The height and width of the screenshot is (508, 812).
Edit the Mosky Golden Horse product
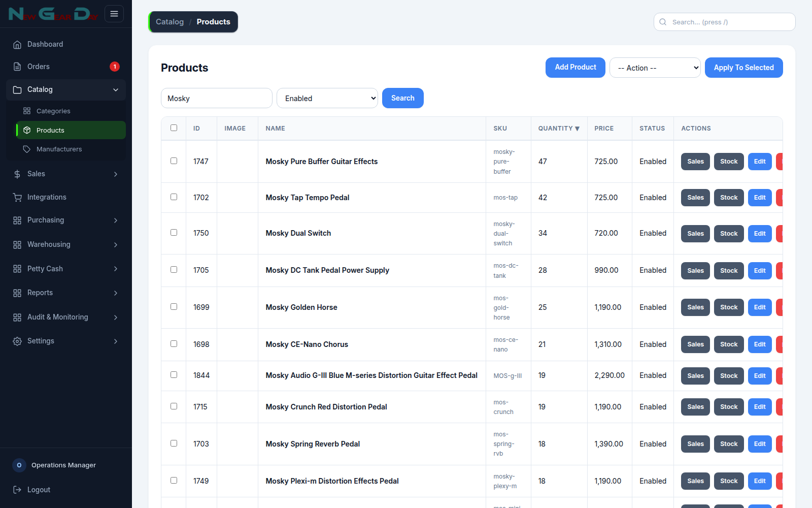pos(760,307)
